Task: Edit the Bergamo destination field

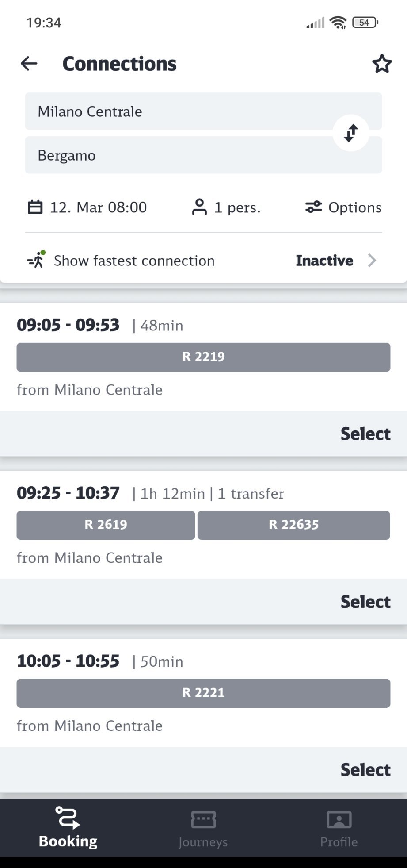Action: [177, 155]
